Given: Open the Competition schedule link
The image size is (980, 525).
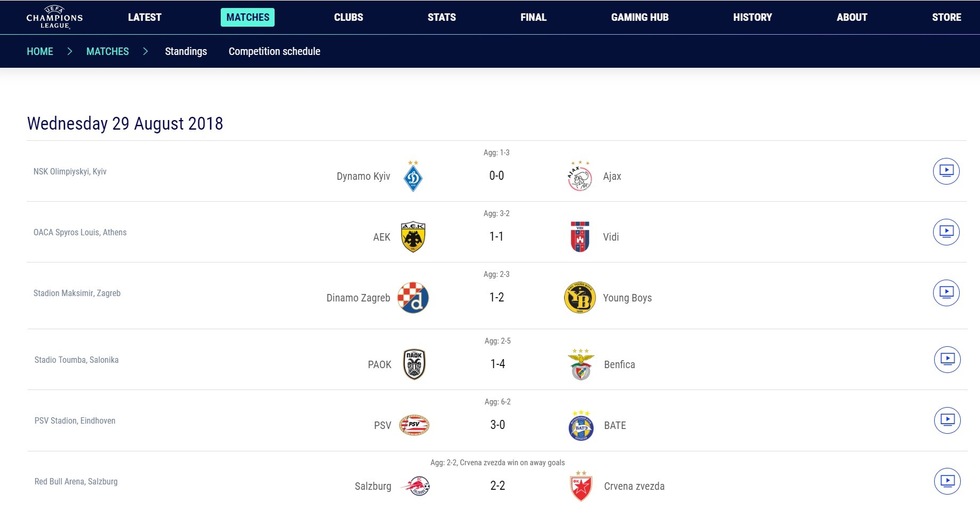Looking at the screenshot, I should pyautogui.click(x=275, y=51).
